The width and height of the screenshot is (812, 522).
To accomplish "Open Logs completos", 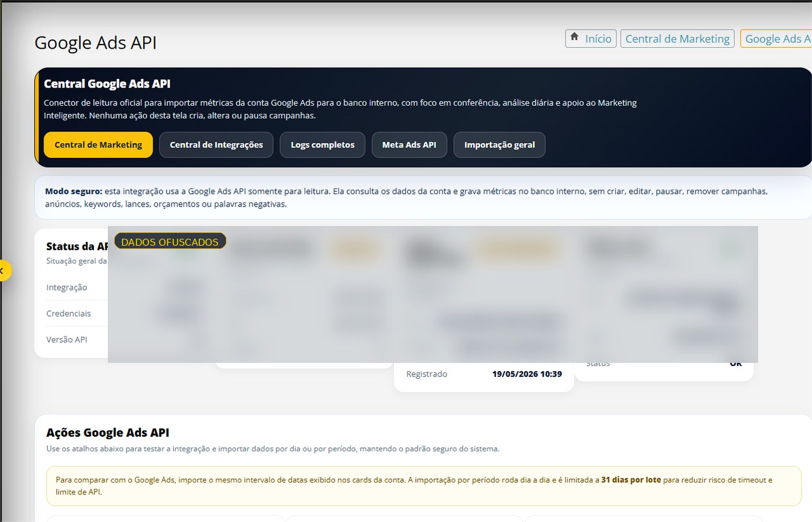I will (322, 145).
